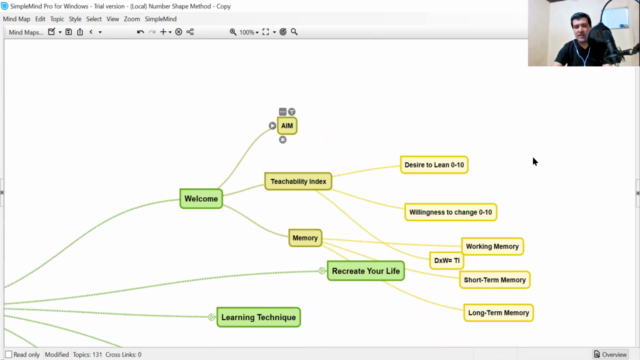Screen dimensions: 640x360
Task: Open the View menu
Action: 112,19
